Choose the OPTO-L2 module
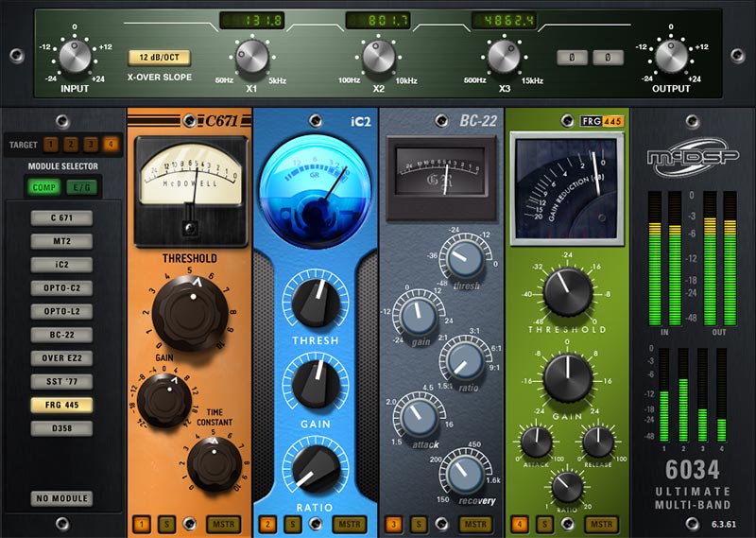 click(x=61, y=312)
